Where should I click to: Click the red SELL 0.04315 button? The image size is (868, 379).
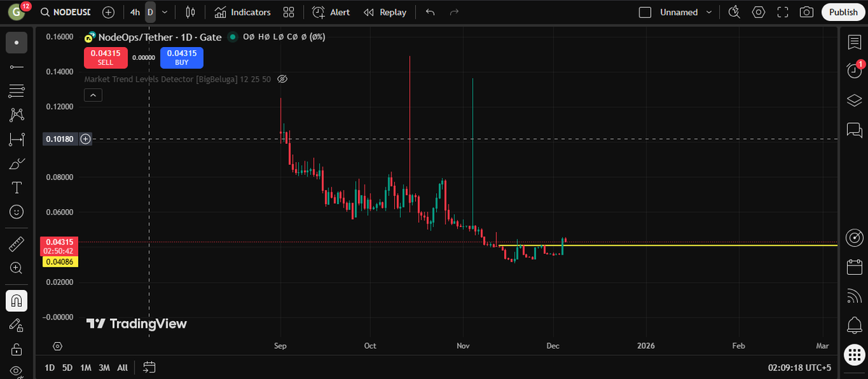(106, 57)
